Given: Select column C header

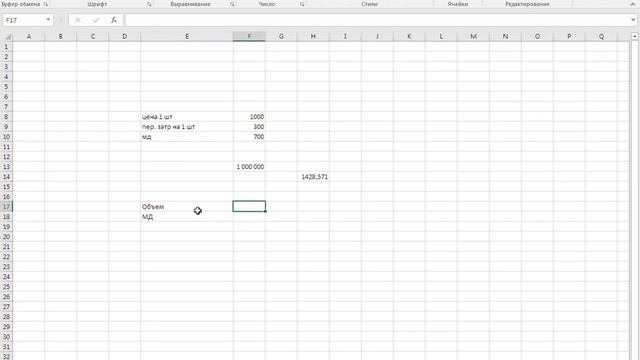Looking at the screenshot, I should 93,37.
